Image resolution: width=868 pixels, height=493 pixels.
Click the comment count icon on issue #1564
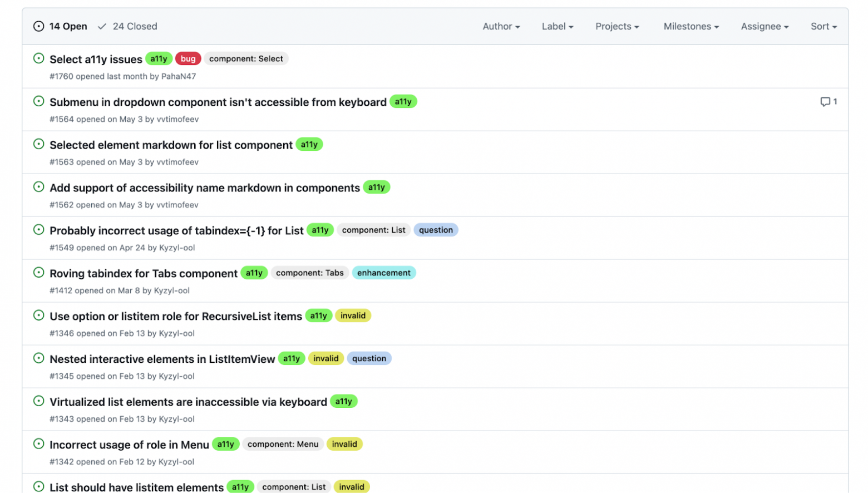(828, 102)
